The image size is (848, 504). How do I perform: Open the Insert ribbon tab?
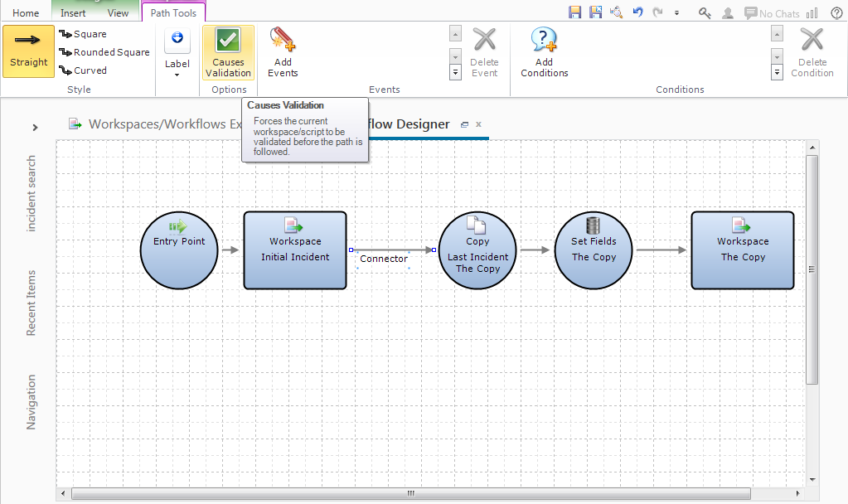(73, 13)
